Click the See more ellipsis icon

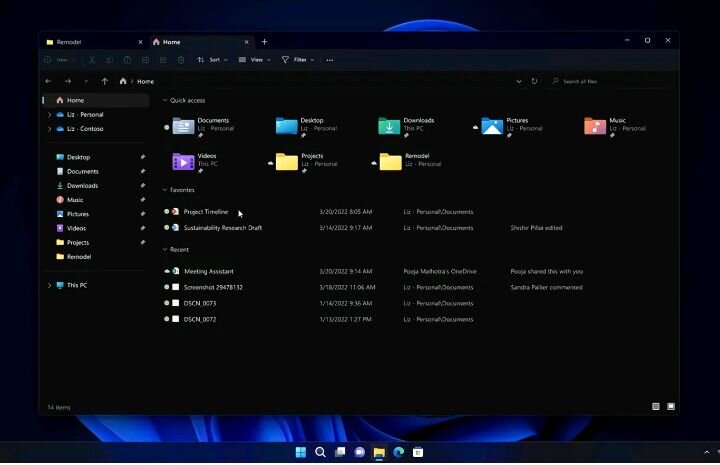330,60
